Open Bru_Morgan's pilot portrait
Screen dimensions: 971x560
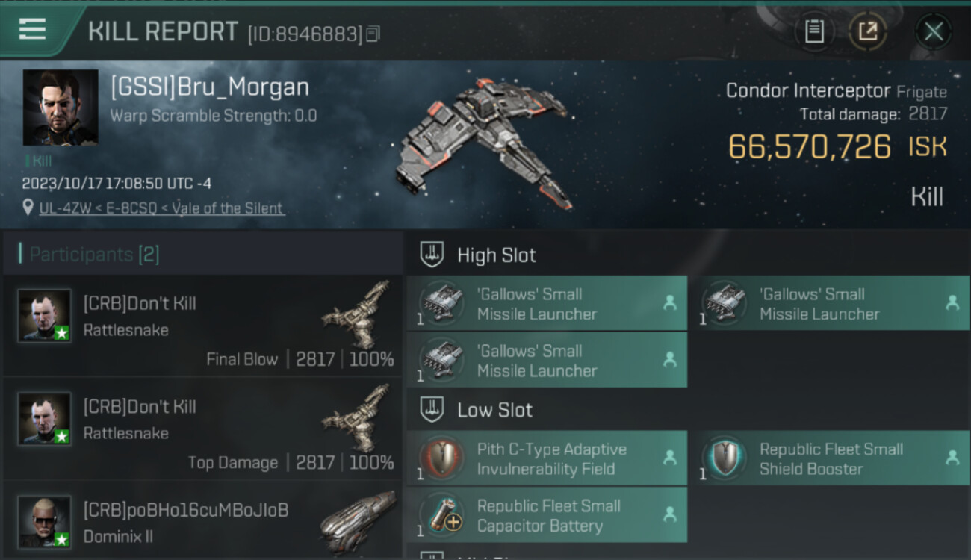(x=61, y=108)
